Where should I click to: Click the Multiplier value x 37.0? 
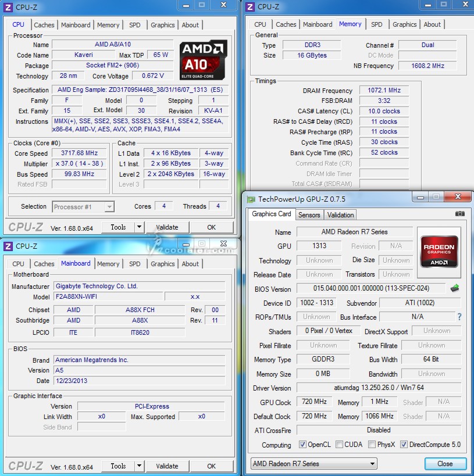pos(79,164)
